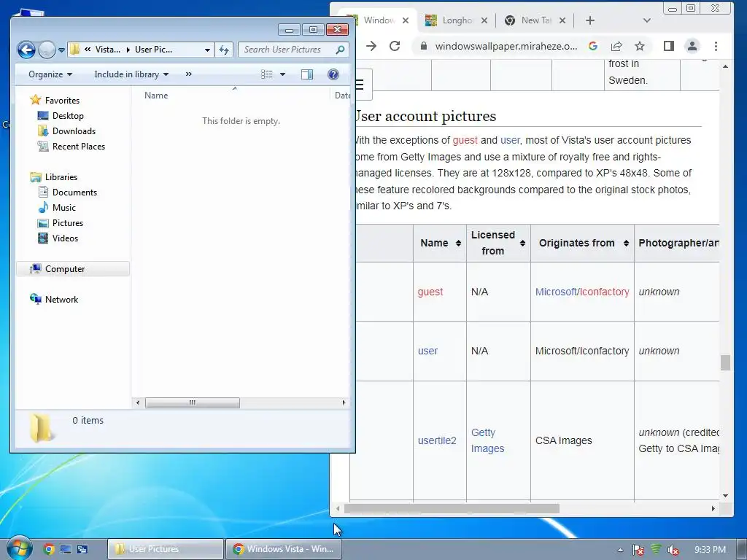Screen dimensions: 747x560
Task: Open the Include in library menu
Action: point(131,74)
